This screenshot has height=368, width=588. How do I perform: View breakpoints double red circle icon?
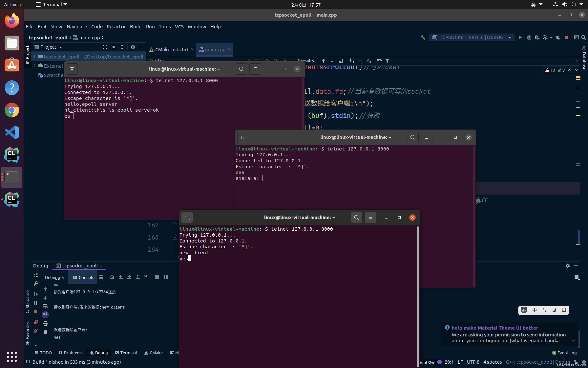36,322
